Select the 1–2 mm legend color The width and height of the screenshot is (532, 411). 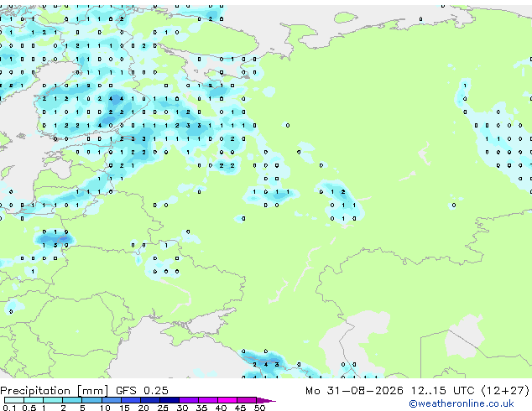pos(53,400)
